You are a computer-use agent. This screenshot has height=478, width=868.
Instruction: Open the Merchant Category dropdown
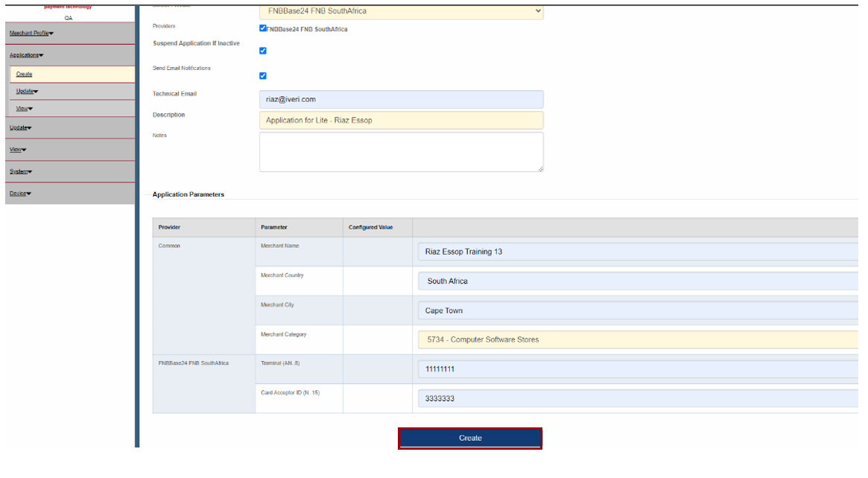pyautogui.click(x=637, y=340)
